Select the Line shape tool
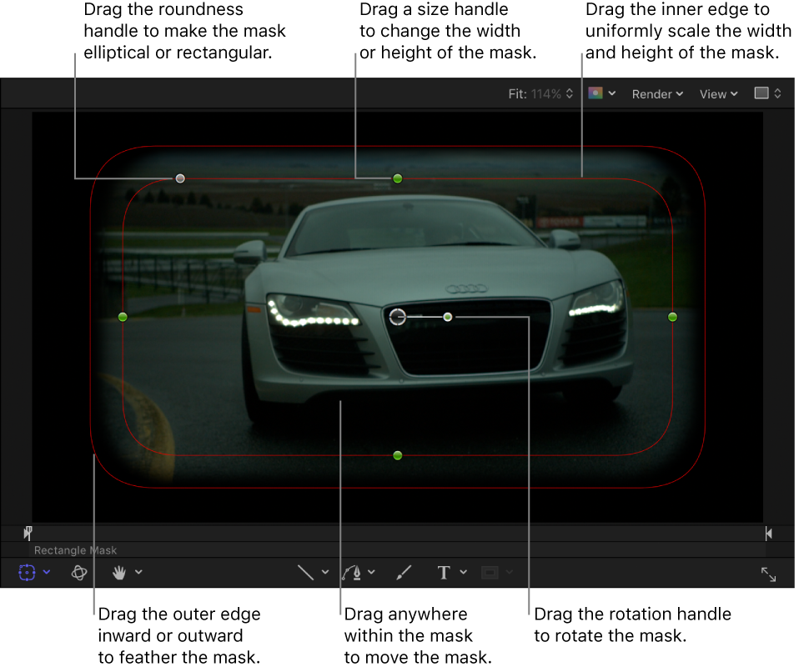Image resolution: width=799 pixels, height=672 pixels. pyautogui.click(x=304, y=573)
